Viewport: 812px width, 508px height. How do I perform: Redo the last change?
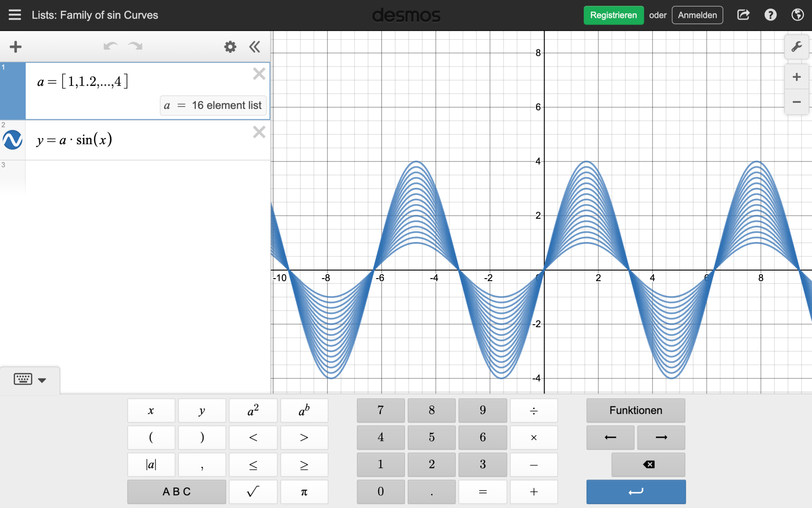[134, 46]
